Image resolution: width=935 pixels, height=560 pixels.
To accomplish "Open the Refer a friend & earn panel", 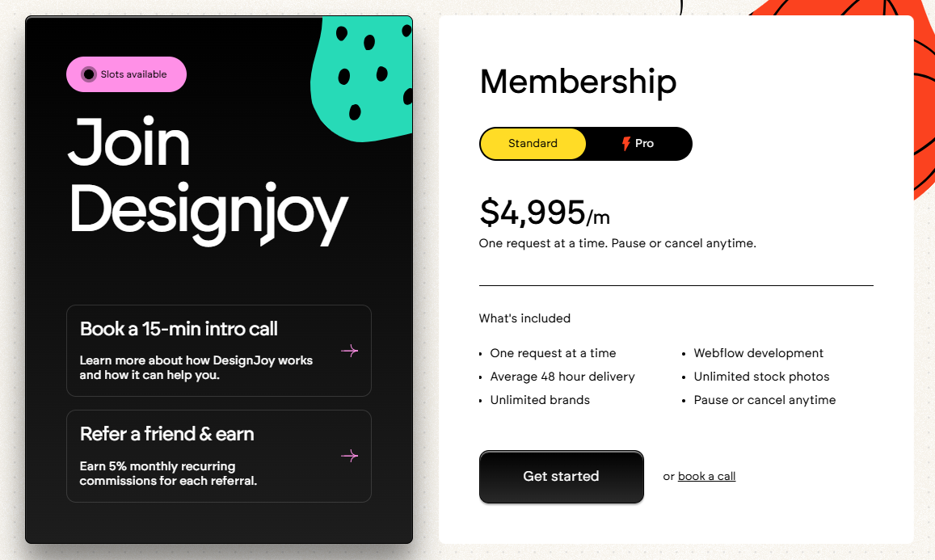I will (x=219, y=456).
